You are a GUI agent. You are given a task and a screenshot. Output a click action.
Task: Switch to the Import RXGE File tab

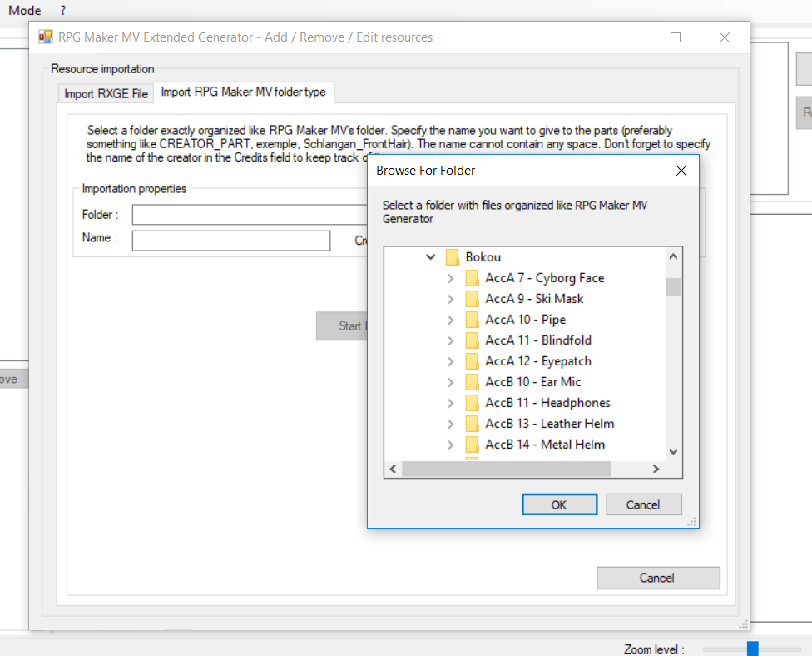pos(106,94)
